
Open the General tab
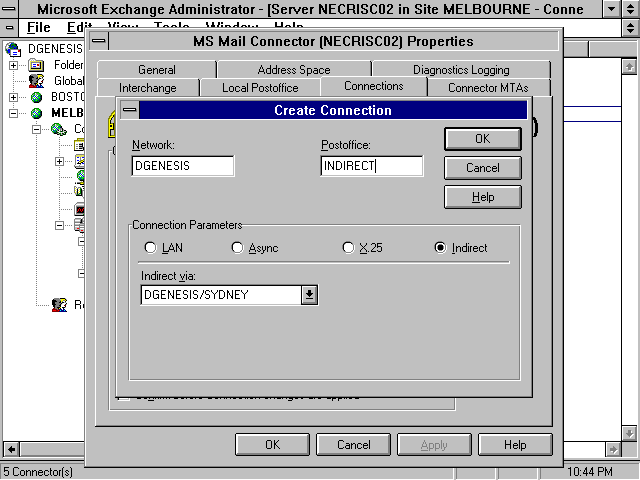pos(157,70)
